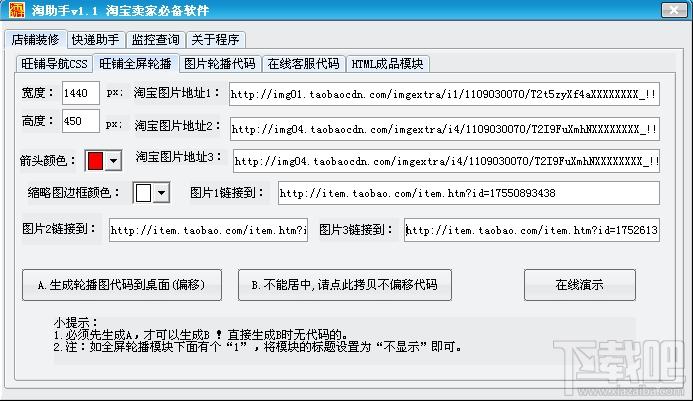Select the HTML成品模块 sub-tab
Image resolution: width=693 pixels, height=401 pixels.
coord(387,64)
